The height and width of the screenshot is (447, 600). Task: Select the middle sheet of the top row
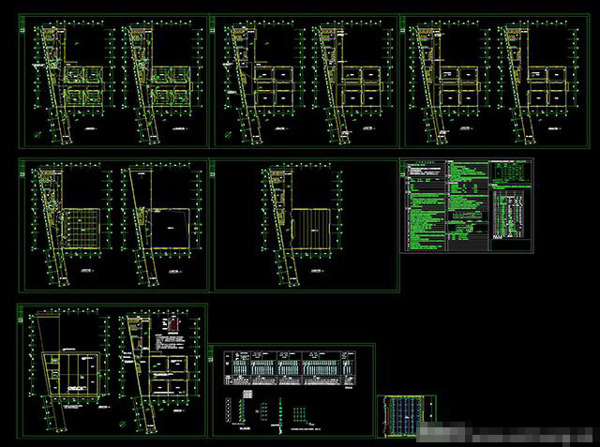click(305, 81)
